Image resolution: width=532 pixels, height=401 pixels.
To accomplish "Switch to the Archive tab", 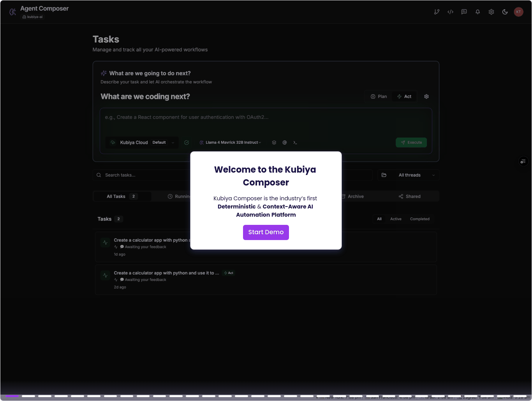I will [x=352, y=196].
